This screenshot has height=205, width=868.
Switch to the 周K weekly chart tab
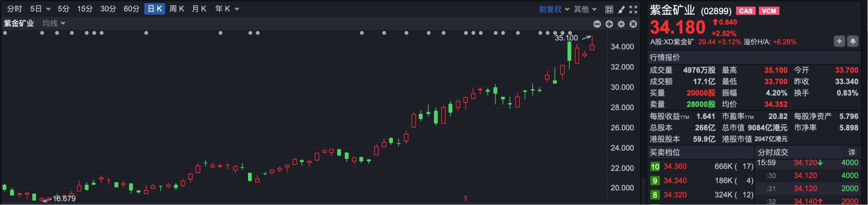point(176,9)
